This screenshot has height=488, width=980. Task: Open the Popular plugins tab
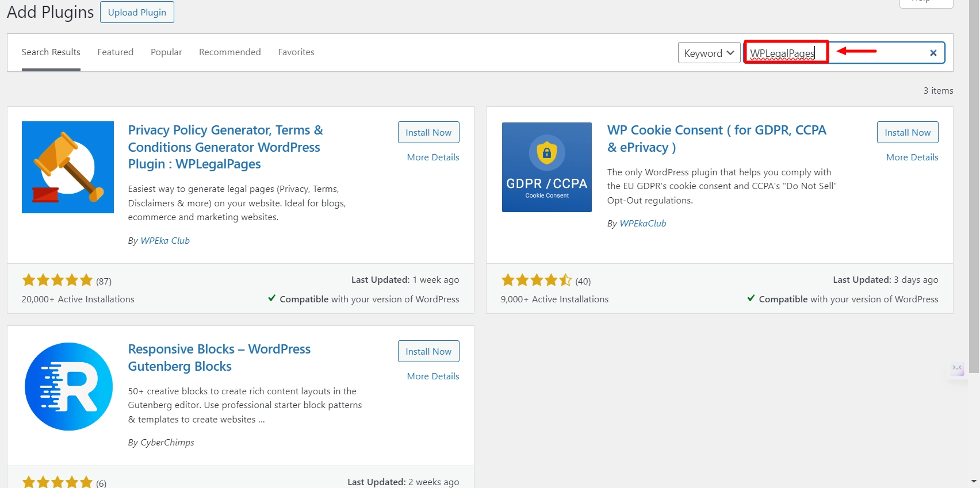[x=166, y=52]
